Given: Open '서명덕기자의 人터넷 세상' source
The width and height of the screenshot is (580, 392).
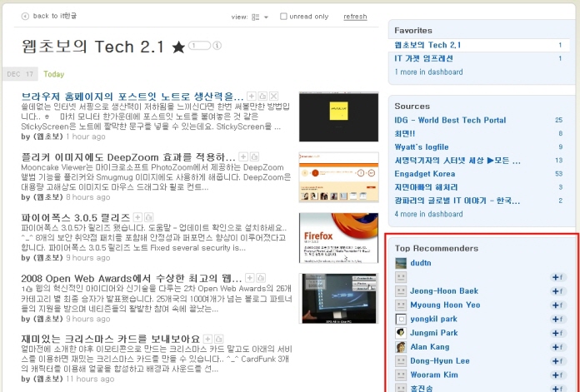Looking at the screenshot, I should (457, 161).
